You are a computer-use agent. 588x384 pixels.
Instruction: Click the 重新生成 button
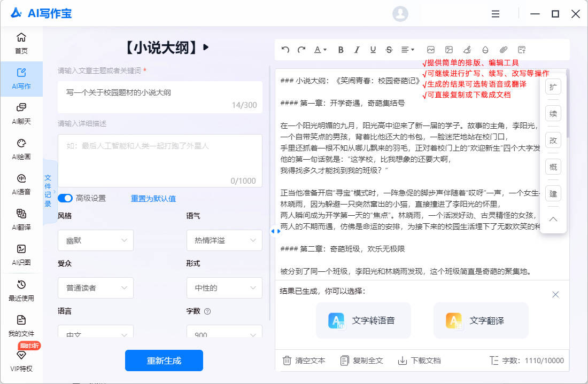164,361
